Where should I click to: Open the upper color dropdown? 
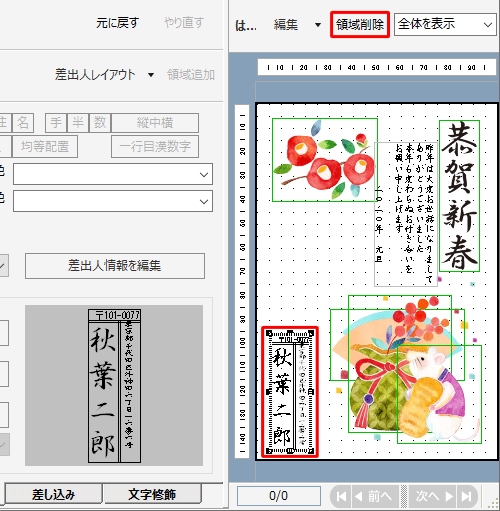click(x=113, y=174)
